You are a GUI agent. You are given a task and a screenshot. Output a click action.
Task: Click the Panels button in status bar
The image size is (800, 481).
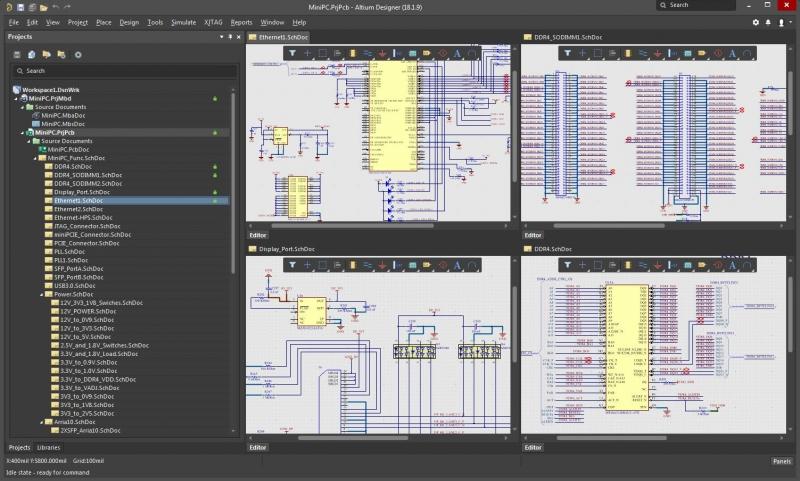click(x=782, y=461)
